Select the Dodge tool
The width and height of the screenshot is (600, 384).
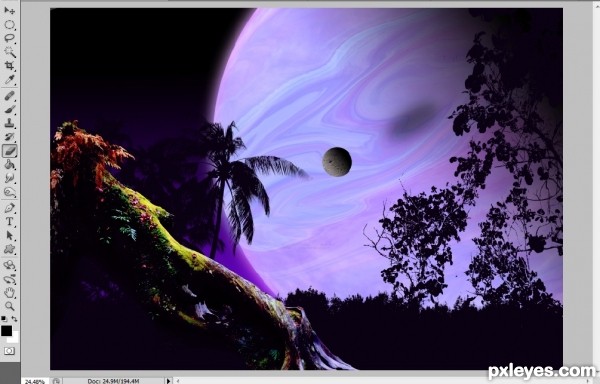(10, 192)
